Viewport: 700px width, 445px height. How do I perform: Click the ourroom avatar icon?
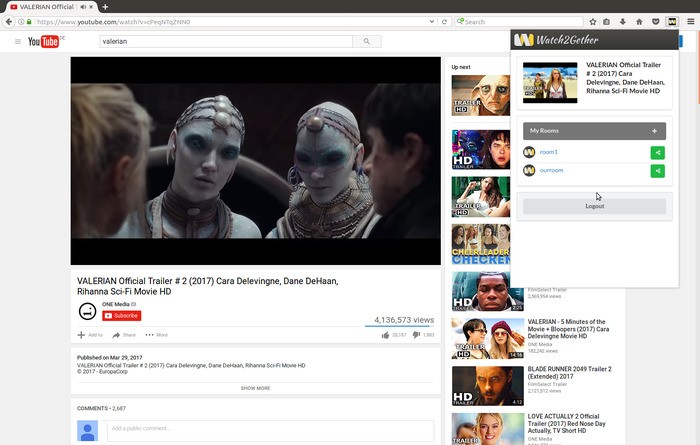click(x=529, y=171)
